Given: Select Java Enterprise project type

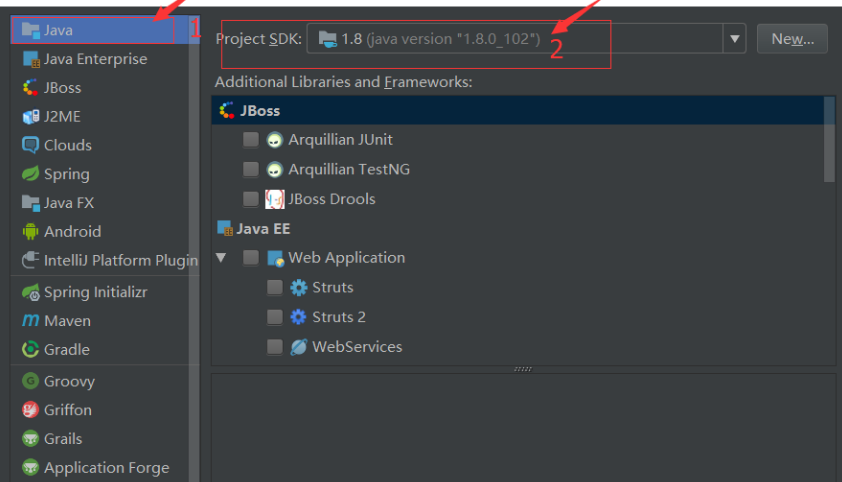Looking at the screenshot, I should pos(96,59).
